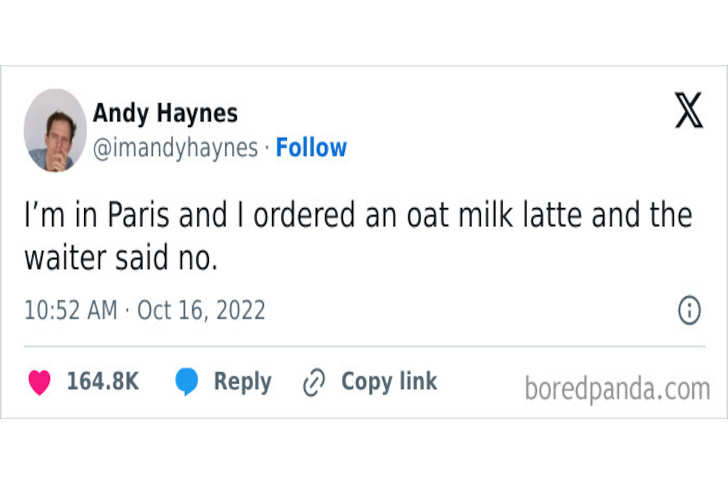The image size is (728, 485).
Task: Click the Andy Haynes display name
Action: click(x=165, y=113)
